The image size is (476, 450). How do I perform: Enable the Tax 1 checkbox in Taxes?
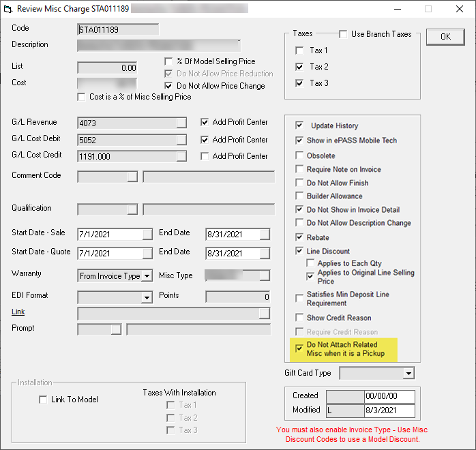(x=299, y=50)
